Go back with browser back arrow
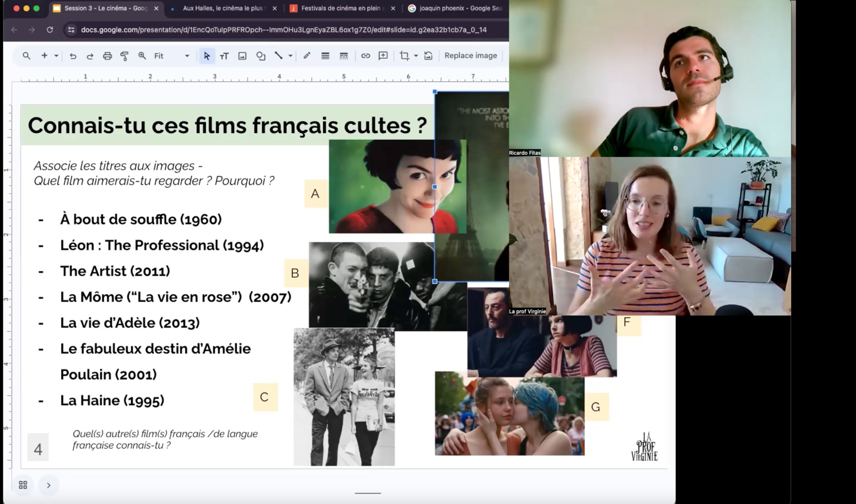The image size is (856, 504). click(14, 30)
